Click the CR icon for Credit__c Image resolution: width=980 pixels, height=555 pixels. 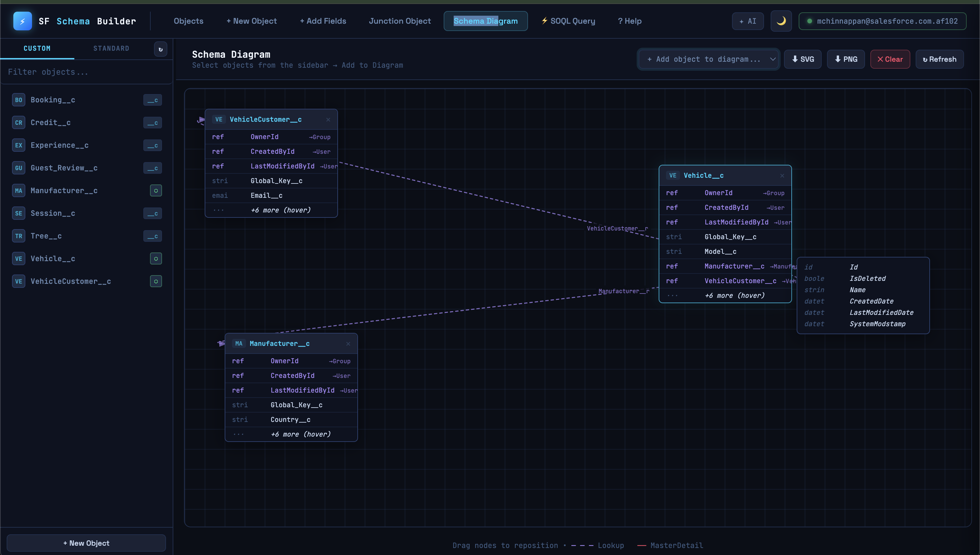19,123
